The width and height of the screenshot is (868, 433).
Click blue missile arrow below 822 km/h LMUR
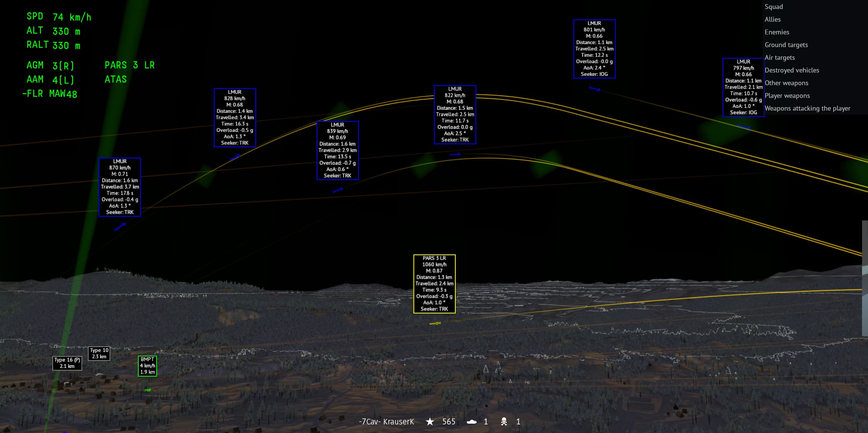(x=455, y=154)
